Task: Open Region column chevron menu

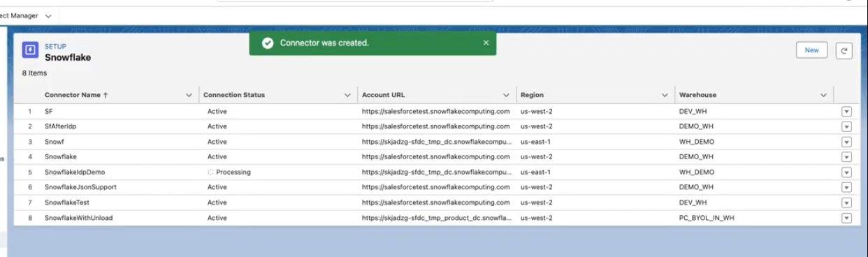Action: (x=665, y=95)
